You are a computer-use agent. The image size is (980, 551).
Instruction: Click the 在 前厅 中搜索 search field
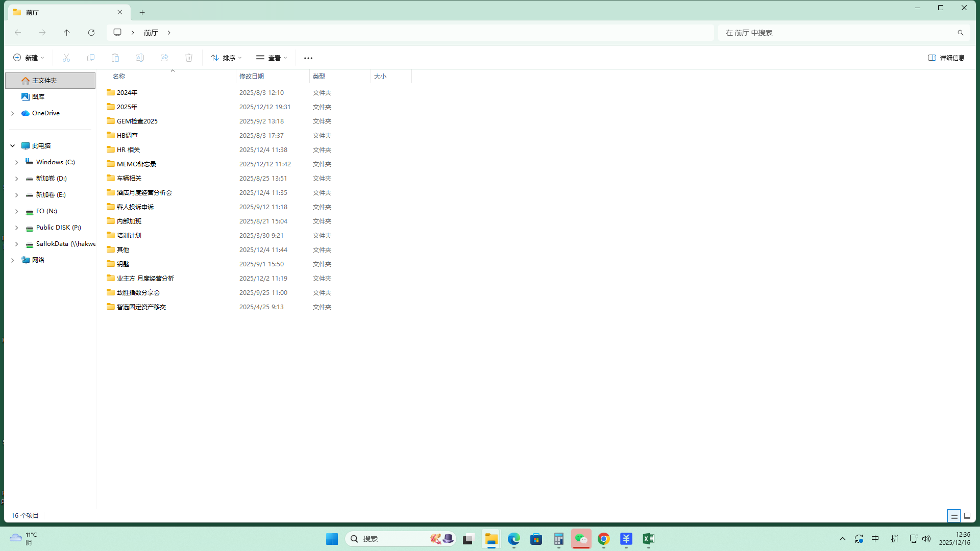tap(837, 33)
